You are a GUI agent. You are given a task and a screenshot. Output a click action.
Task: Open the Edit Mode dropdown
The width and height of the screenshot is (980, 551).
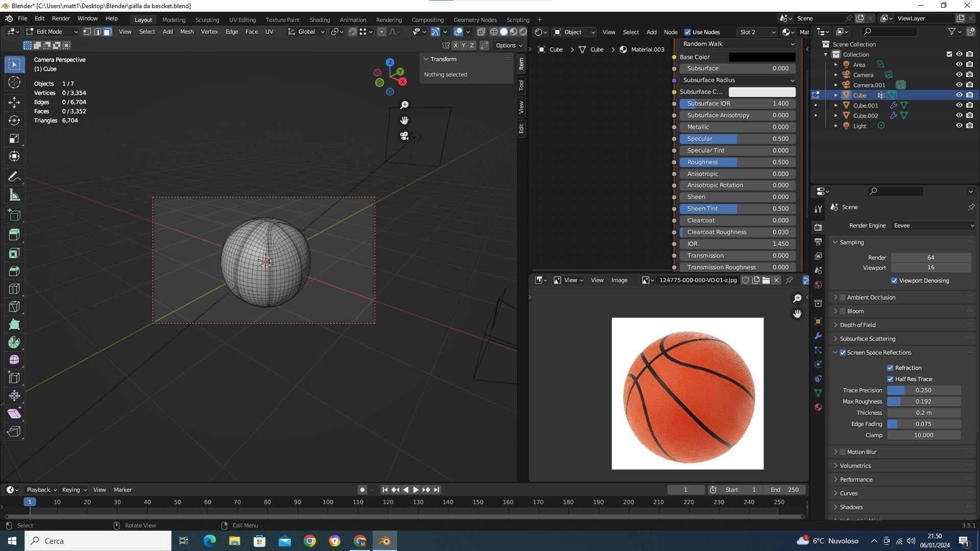52,32
